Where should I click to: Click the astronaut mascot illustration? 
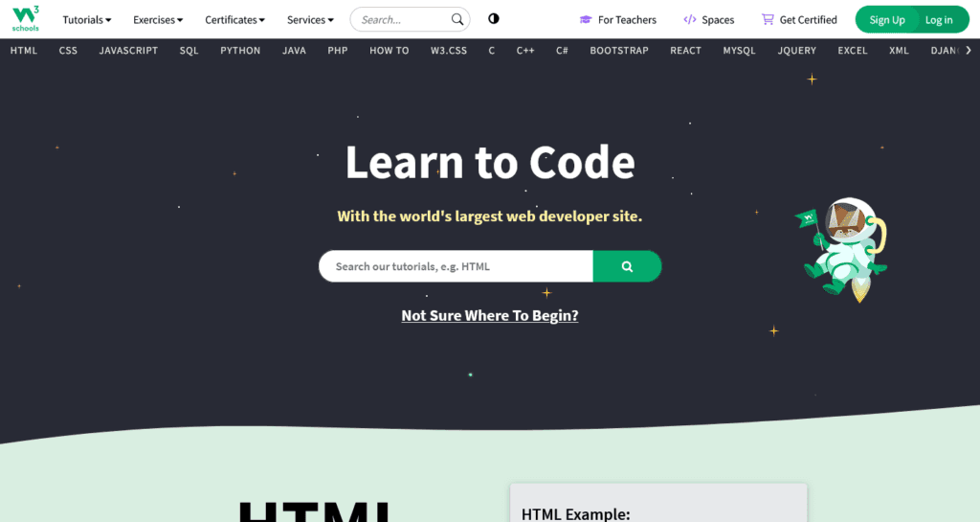tap(843, 249)
